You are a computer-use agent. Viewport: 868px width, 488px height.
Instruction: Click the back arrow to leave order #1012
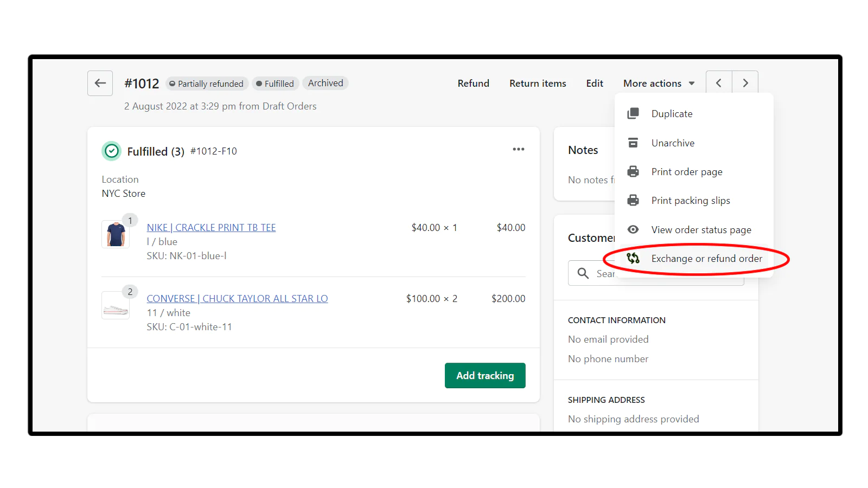click(x=100, y=83)
